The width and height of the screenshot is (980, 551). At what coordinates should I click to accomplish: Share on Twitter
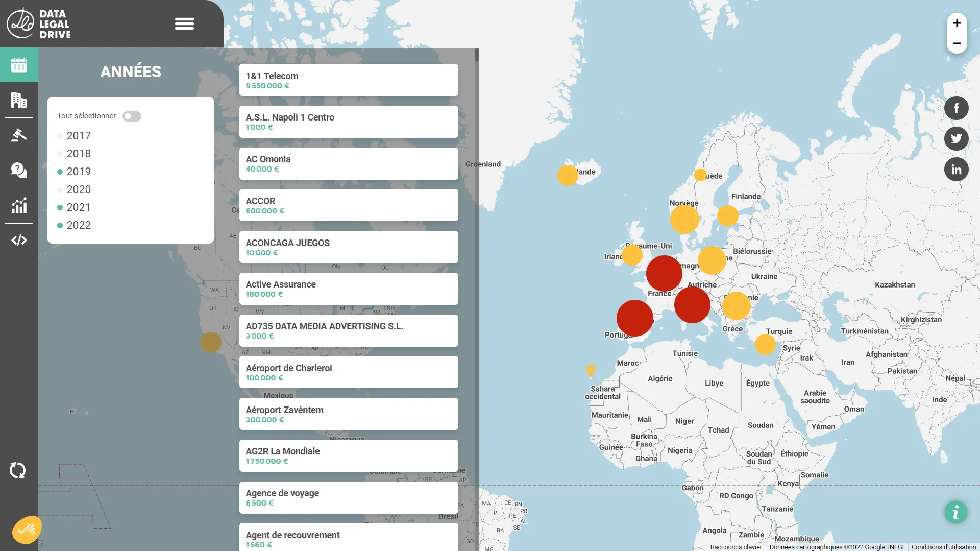click(x=957, y=138)
